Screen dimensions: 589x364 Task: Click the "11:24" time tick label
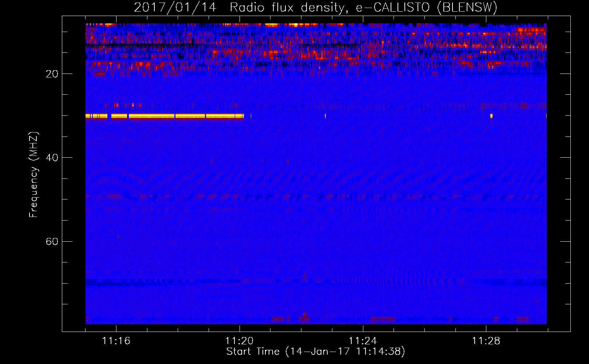point(363,341)
